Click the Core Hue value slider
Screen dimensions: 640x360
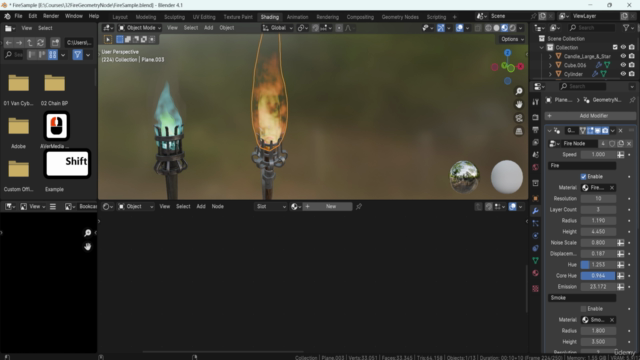pos(598,276)
